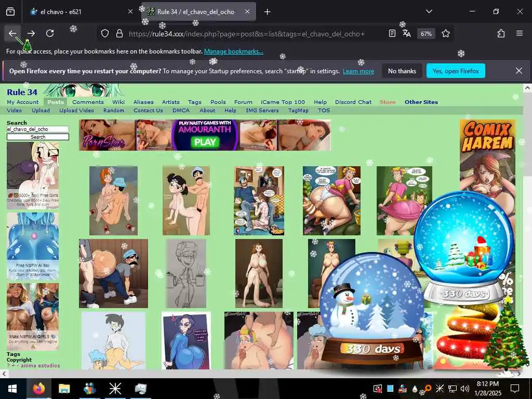The height and width of the screenshot is (399, 532).
Task: Select the 'Rule 34 / el_chavo_del_ocho' tab
Action: pyautogui.click(x=198, y=12)
